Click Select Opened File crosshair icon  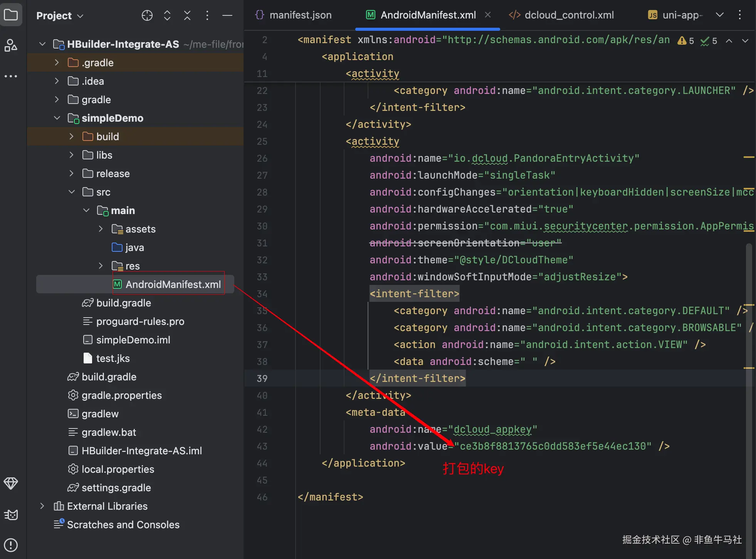147,15
